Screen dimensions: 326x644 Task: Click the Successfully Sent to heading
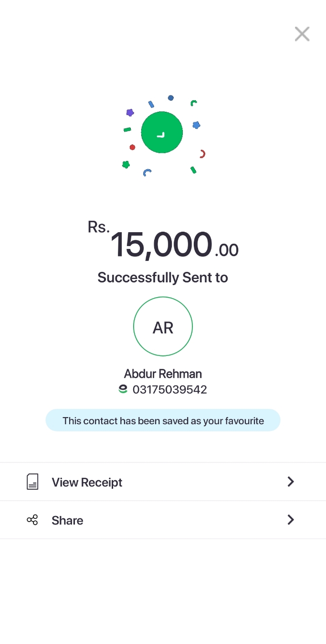coord(163,278)
